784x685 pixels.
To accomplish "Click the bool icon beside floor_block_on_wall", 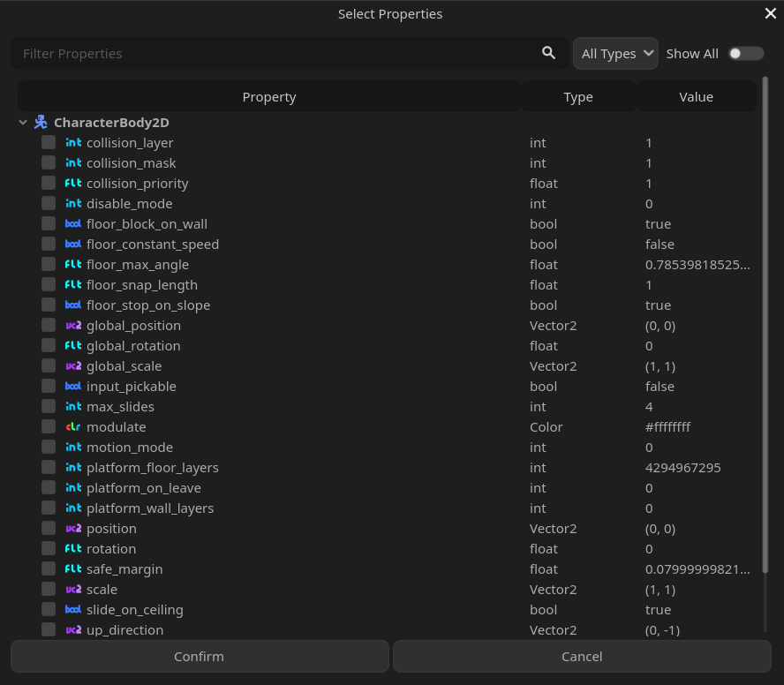I will (x=73, y=224).
